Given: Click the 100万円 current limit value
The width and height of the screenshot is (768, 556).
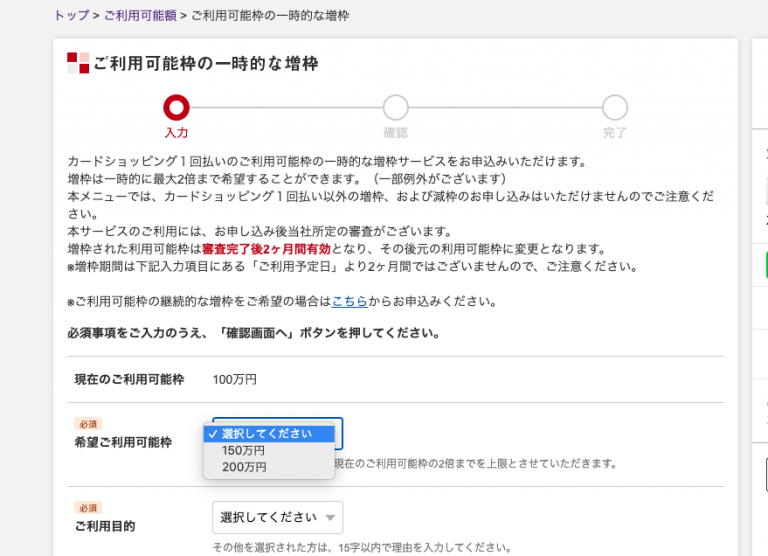Looking at the screenshot, I should [x=235, y=380].
